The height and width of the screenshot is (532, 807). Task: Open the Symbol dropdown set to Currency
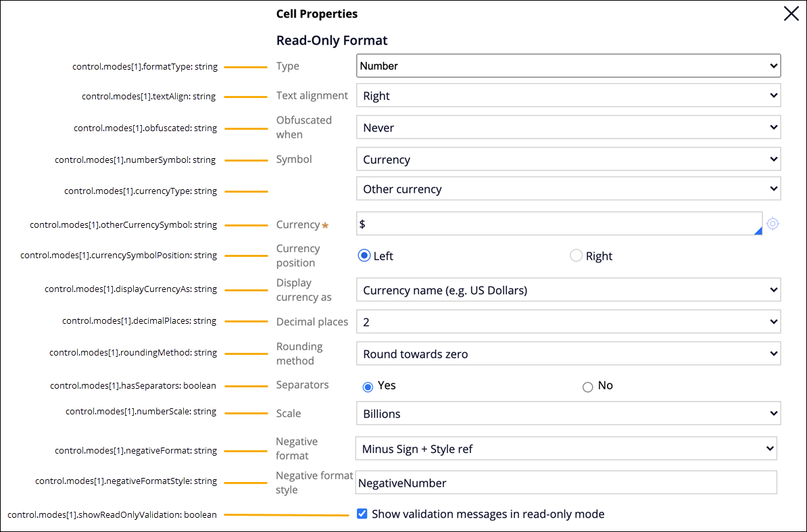click(568, 160)
